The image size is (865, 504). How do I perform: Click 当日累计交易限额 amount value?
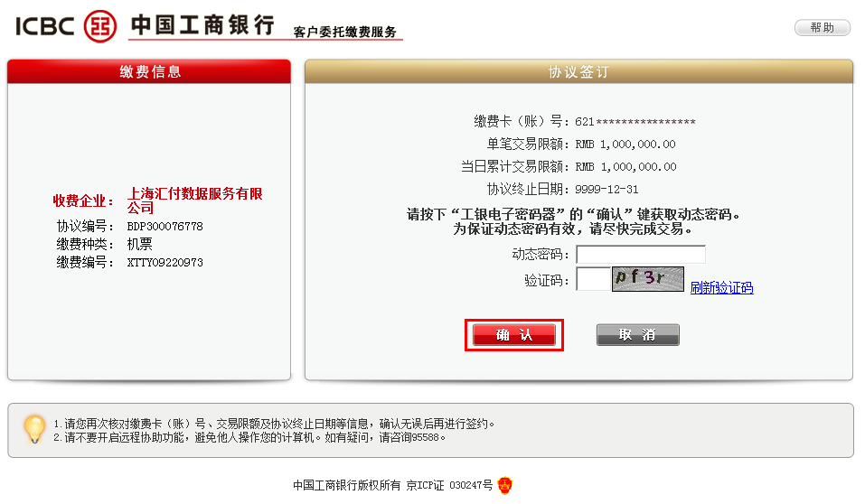click(626, 167)
